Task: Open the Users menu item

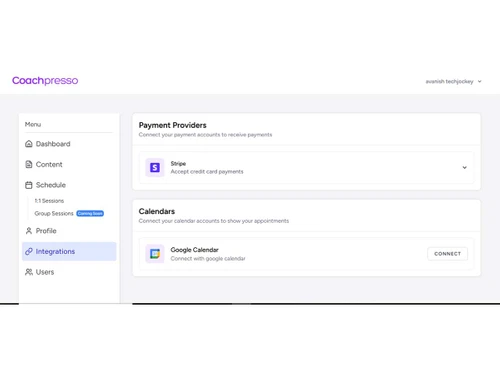Action: click(x=69, y=272)
